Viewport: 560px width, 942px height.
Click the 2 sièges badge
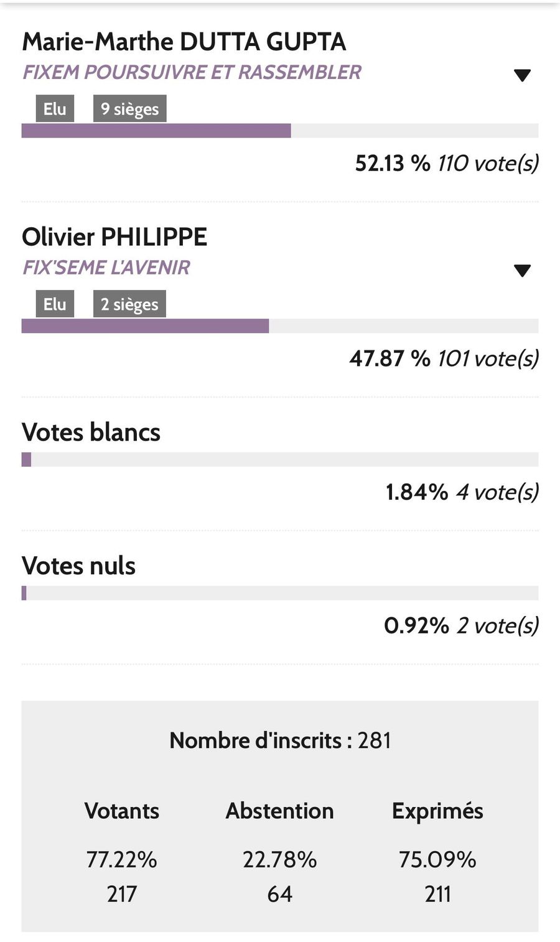pos(129,304)
